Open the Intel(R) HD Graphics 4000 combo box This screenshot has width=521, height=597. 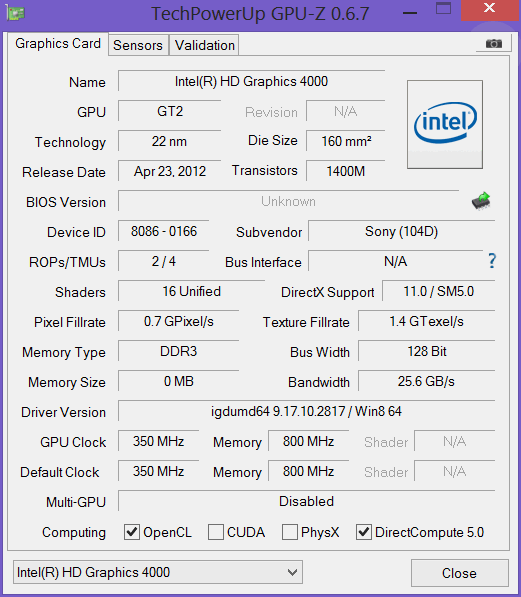click(158, 572)
